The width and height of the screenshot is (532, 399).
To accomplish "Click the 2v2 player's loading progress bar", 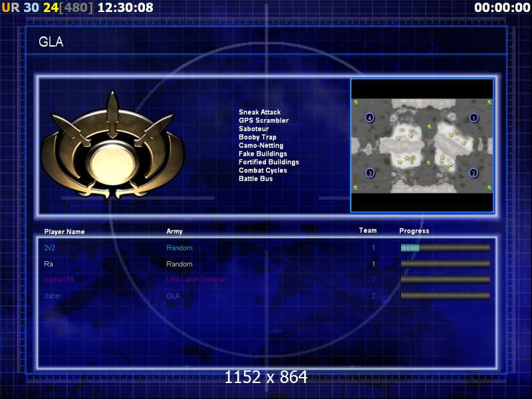I will coord(445,247).
